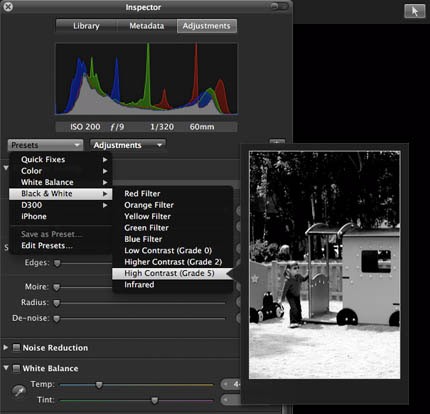Collapse the adjustment section below Presets
430x414 pixels.
[x=6, y=168]
